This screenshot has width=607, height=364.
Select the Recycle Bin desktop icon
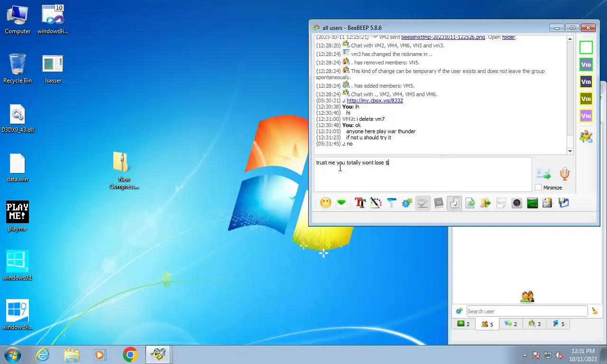tap(18, 68)
